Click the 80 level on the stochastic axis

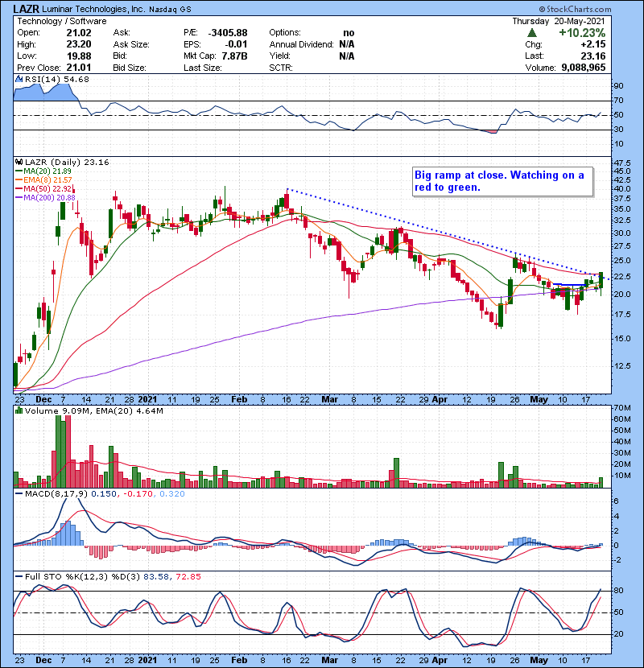(619, 591)
